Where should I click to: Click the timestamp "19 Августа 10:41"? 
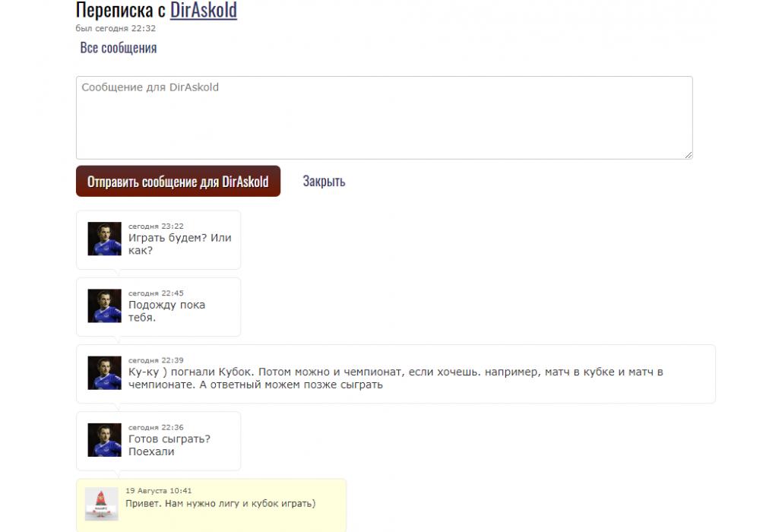point(159,491)
